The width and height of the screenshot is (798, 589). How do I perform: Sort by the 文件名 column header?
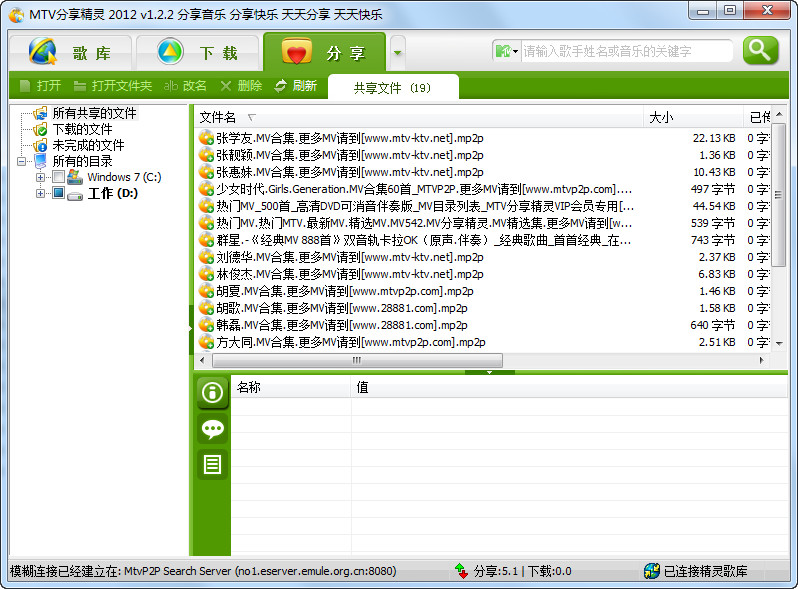click(x=419, y=118)
